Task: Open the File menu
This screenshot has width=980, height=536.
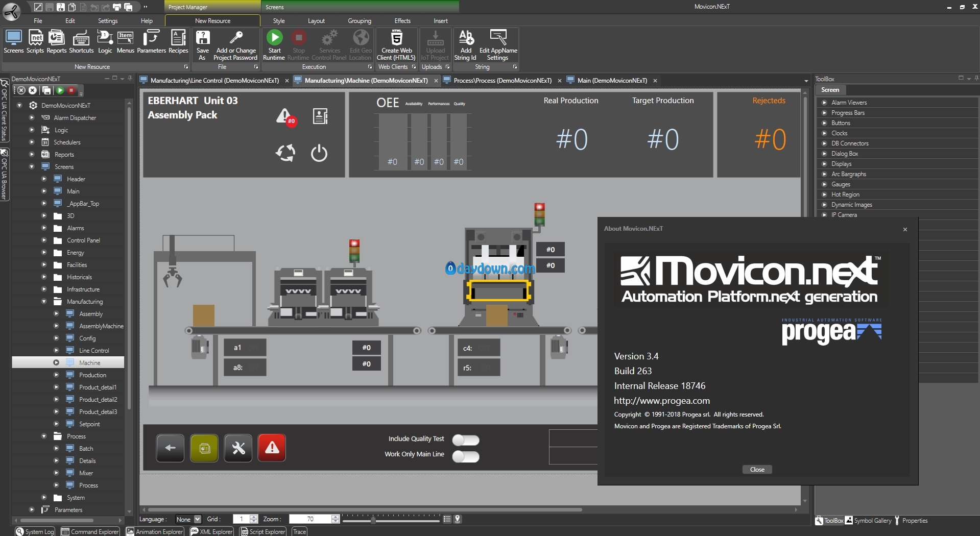Action: 38,21
